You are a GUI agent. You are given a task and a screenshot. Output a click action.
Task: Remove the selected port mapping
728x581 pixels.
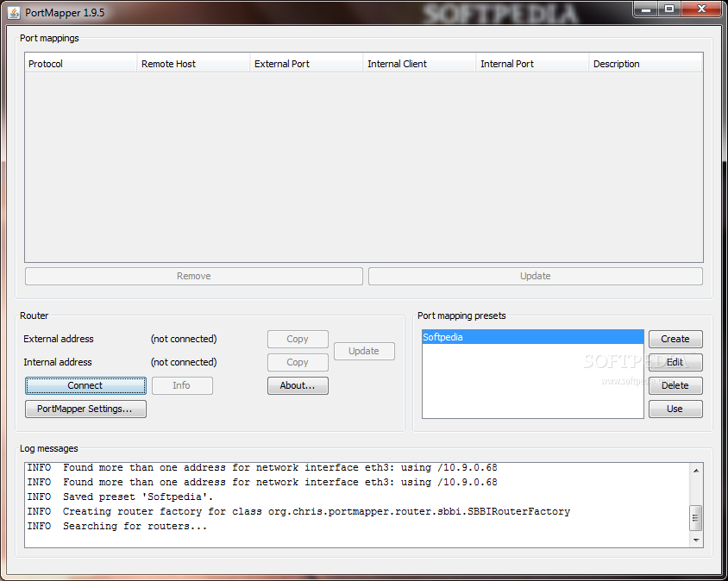coord(193,276)
